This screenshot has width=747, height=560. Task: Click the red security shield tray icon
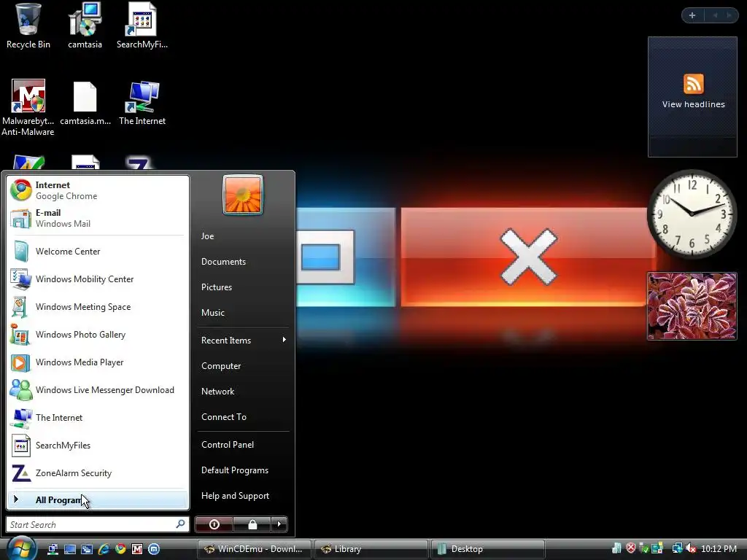(631, 548)
